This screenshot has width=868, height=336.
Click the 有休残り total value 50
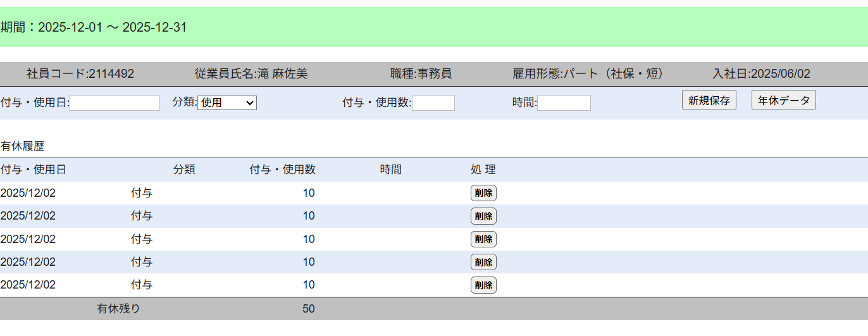pyautogui.click(x=309, y=309)
